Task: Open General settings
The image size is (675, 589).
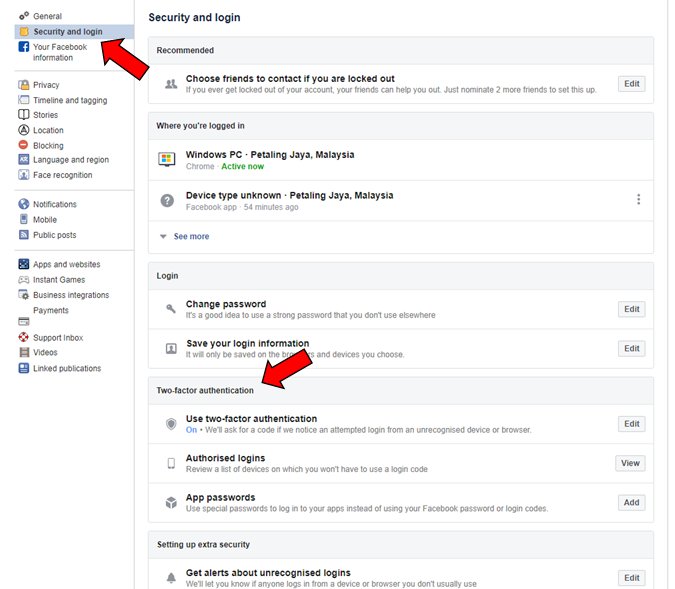Action: [47, 16]
